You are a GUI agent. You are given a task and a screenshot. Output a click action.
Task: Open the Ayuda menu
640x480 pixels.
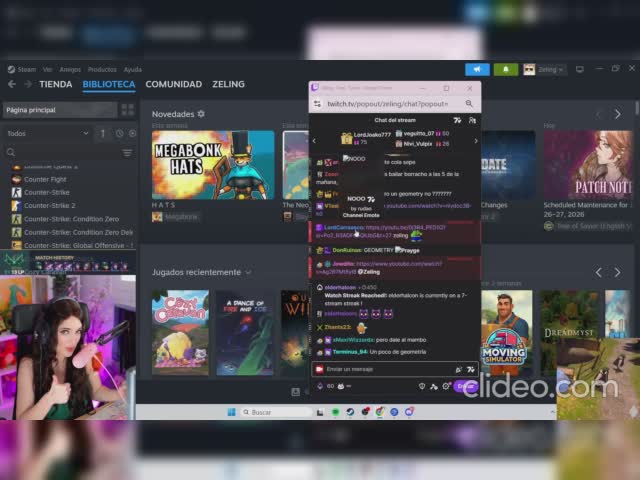pyautogui.click(x=133, y=69)
